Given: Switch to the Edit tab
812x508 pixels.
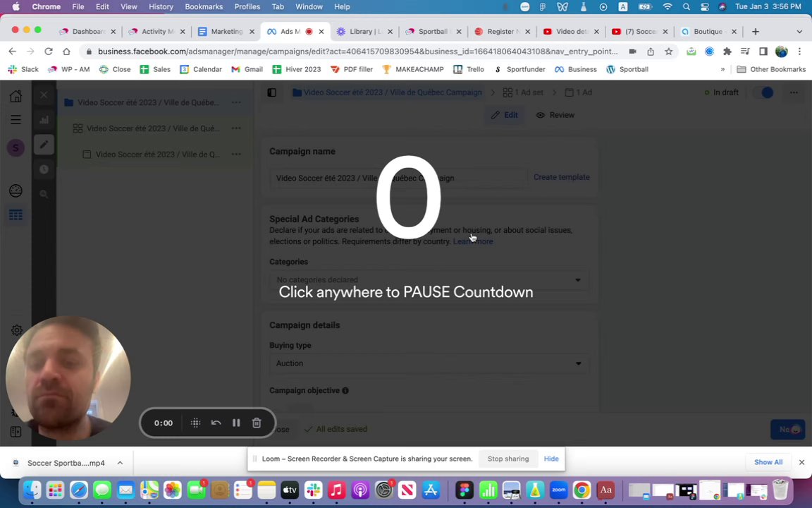Looking at the screenshot, I should (505, 115).
